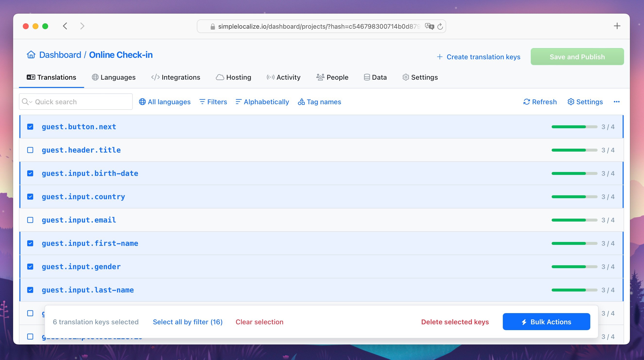This screenshot has width=644, height=360.
Task: Open the Online Check-in breadcrumb link
Action: click(x=121, y=55)
